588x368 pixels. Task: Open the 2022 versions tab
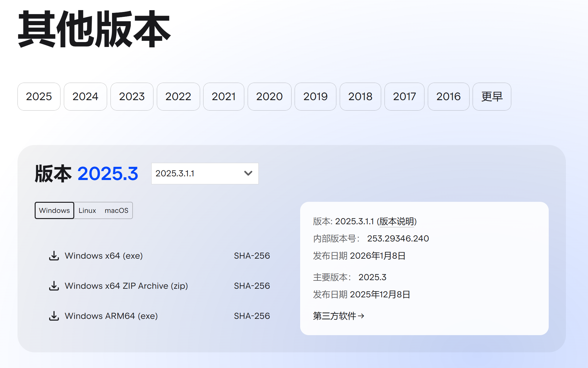coord(178,96)
